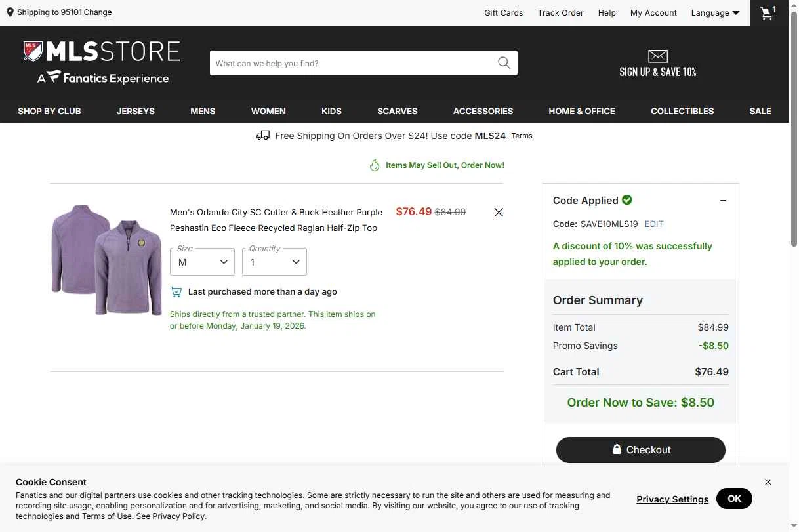799x532 pixels.
Task: Click Sign Up & Save 10%
Action: tap(658, 72)
